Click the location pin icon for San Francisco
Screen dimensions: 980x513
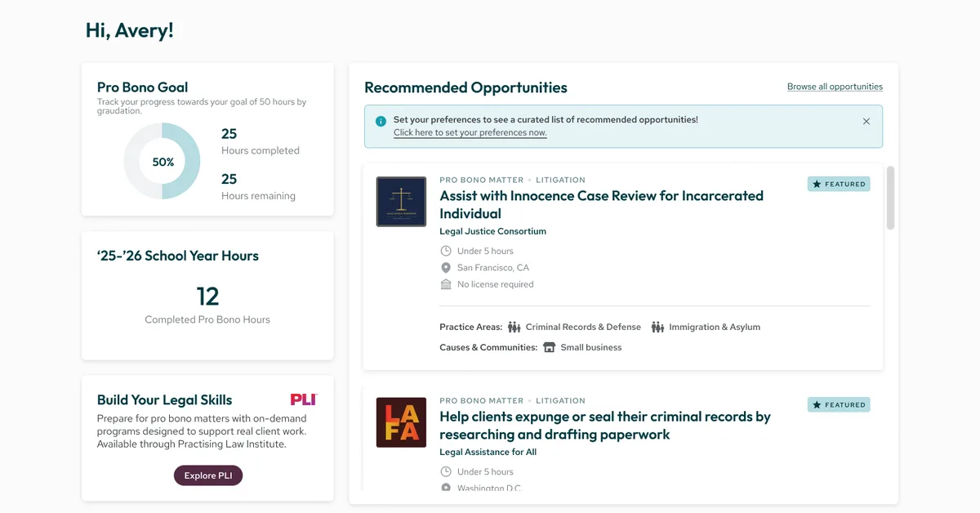click(x=446, y=268)
